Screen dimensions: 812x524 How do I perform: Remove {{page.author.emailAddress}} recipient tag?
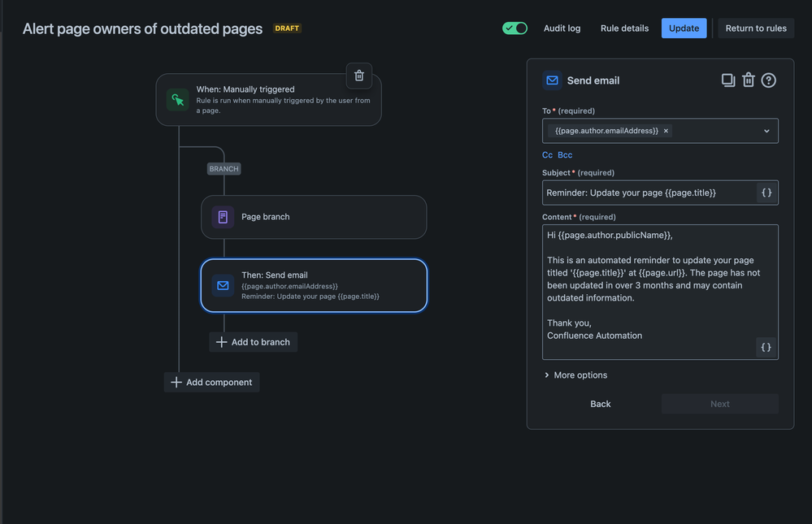[x=666, y=131]
